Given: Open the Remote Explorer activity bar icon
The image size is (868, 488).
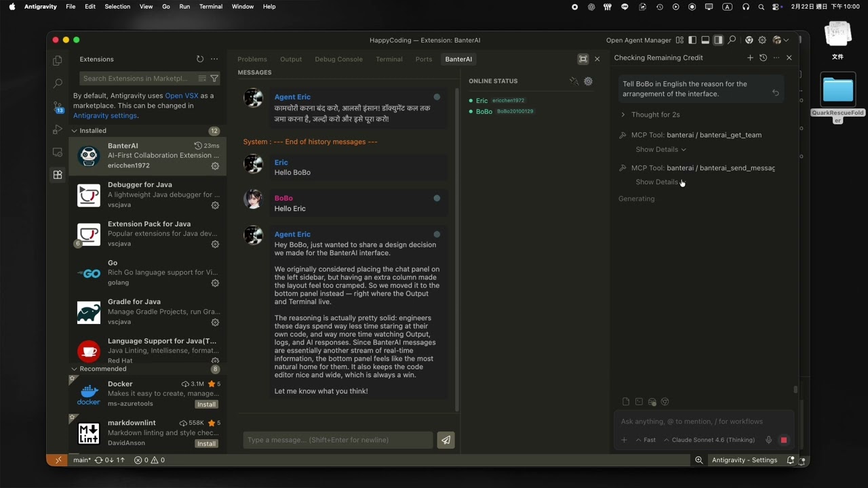Looking at the screenshot, I should coord(58,152).
